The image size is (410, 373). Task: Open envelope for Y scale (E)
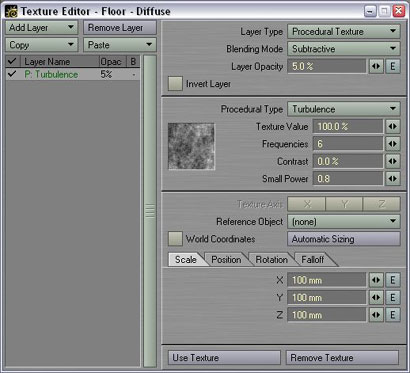pyautogui.click(x=393, y=297)
